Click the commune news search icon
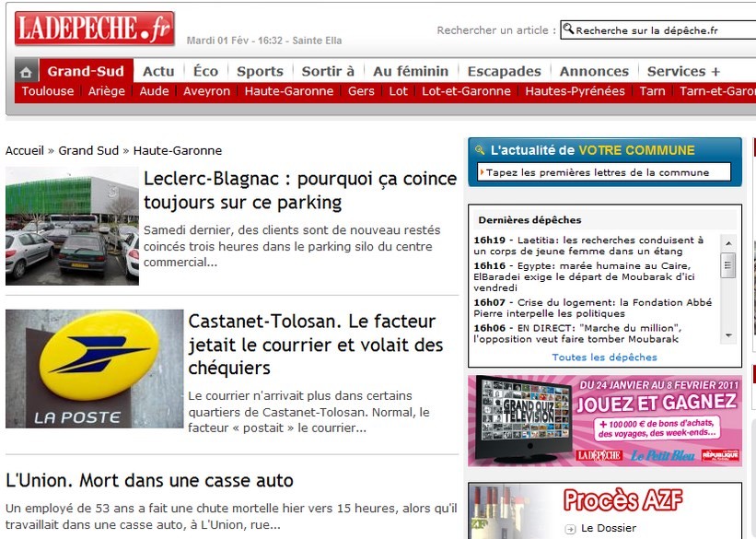 [x=479, y=149]
